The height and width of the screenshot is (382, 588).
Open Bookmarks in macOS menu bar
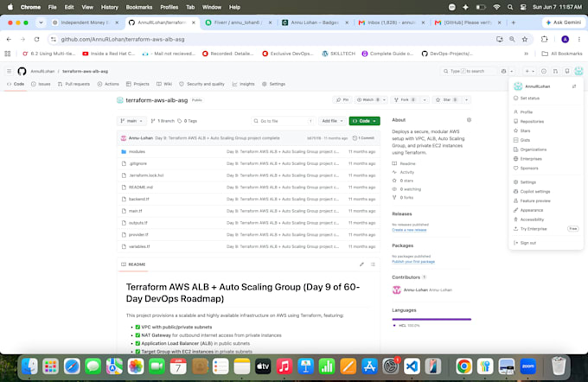pyautogui.click(x=138, y=7)
